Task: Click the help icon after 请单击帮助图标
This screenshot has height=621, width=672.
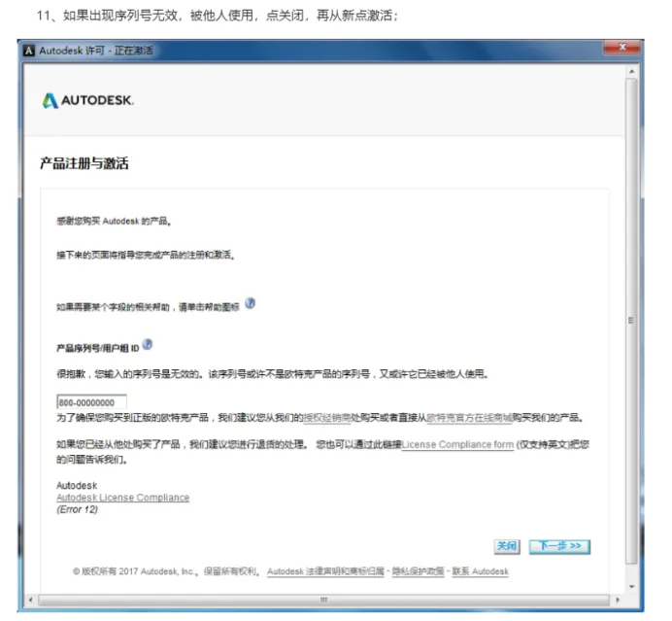Action: (x=250, y=303)
